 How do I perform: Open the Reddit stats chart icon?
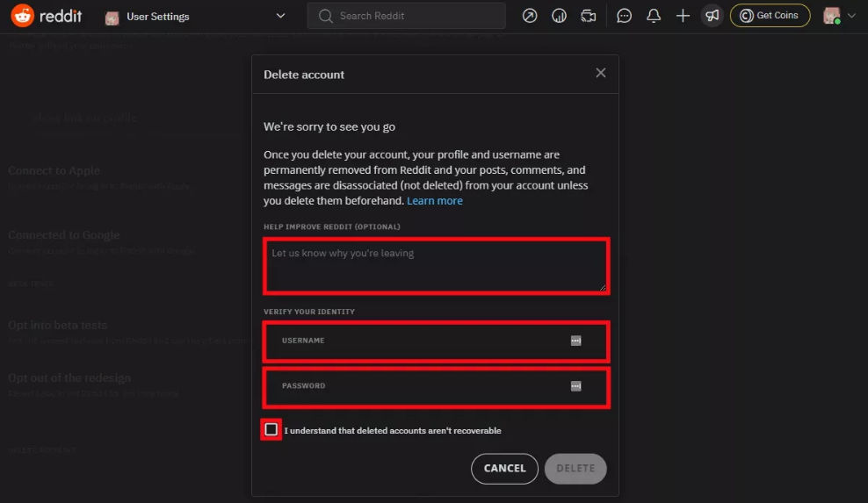(x=559, y=16)
